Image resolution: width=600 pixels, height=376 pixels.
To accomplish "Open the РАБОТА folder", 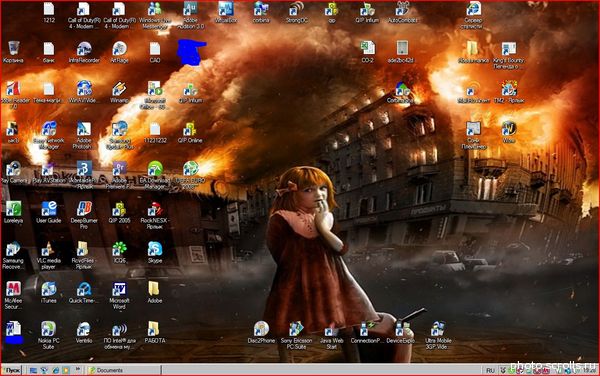I will coord(155,332).
